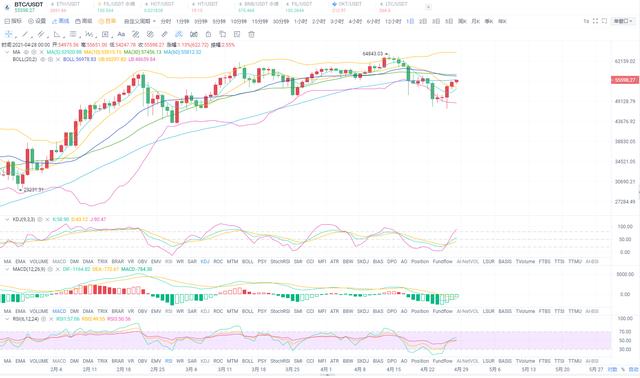Select the 15分钟 timeframe
The height and width of the screenshot is (378, 640).
pyautogui.click(x=260, y=21)
